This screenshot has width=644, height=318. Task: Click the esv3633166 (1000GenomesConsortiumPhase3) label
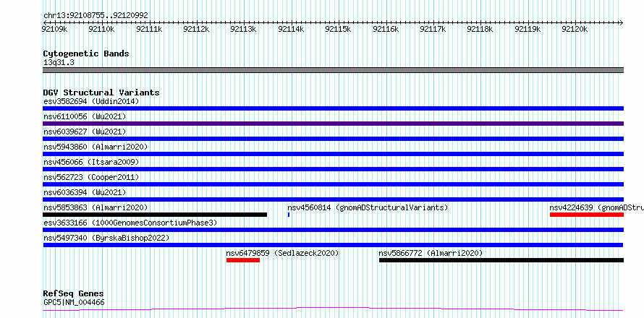(130, 223)
